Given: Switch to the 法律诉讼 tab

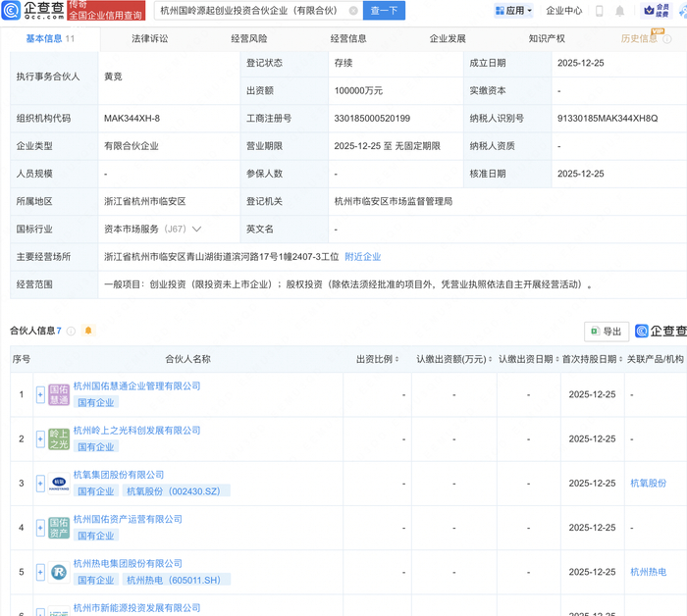Looking at the screenshot, I should 149,39.
